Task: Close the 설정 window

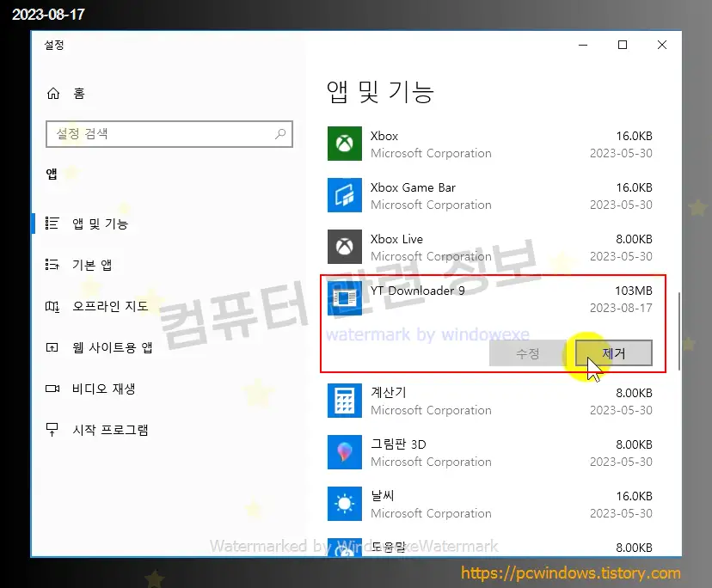Action: (x=662, y=45)
